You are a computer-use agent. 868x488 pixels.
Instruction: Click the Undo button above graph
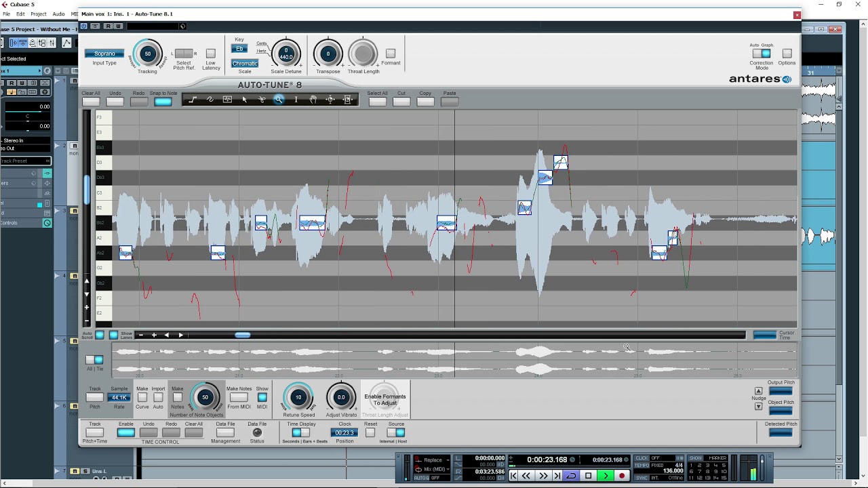pos(115,102)
